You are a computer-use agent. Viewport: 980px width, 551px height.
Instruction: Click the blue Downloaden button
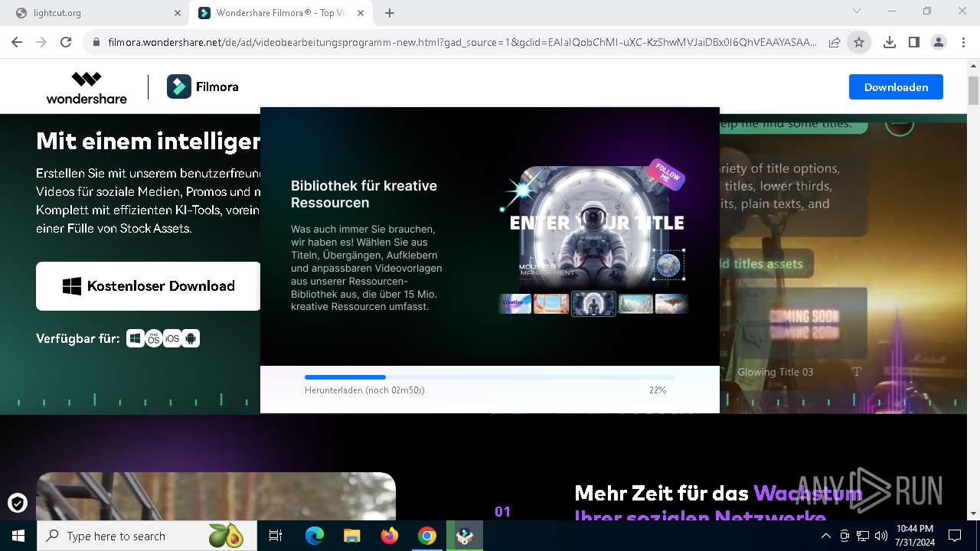click(x=896, y=87)
